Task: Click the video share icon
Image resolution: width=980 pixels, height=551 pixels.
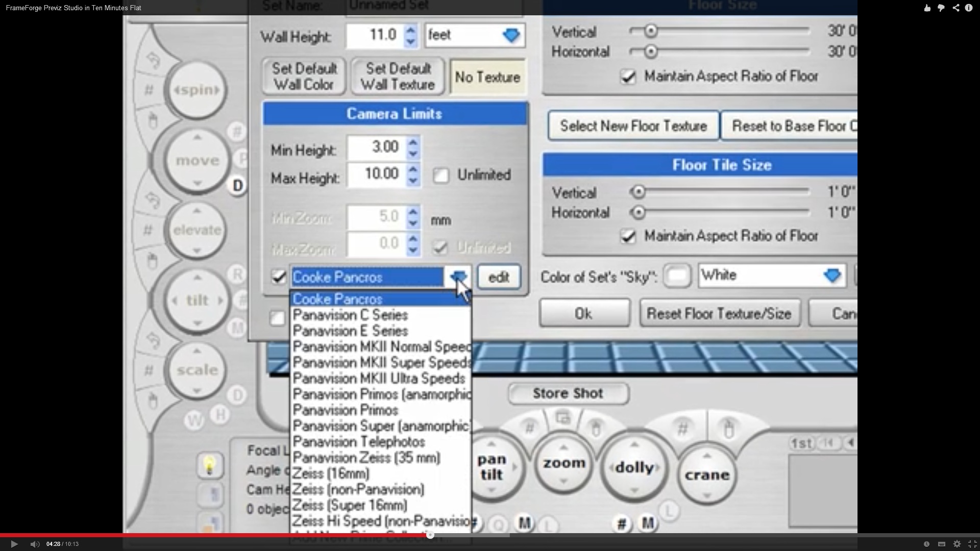Action: 955,8
